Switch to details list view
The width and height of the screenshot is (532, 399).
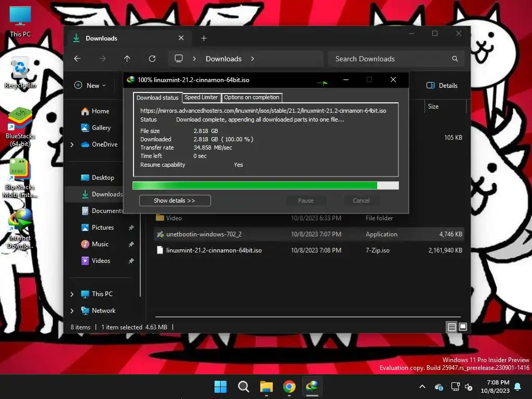(451, 327)
